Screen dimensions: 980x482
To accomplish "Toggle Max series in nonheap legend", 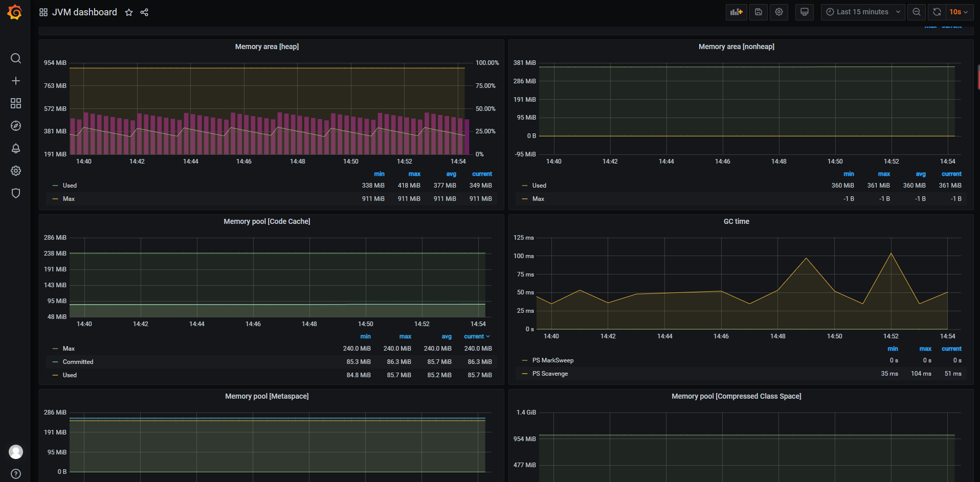I will [538, 199].
